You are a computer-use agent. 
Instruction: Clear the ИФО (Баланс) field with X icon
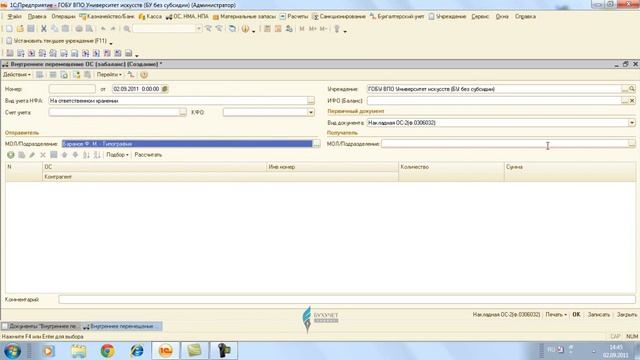[x=632, y=101]
